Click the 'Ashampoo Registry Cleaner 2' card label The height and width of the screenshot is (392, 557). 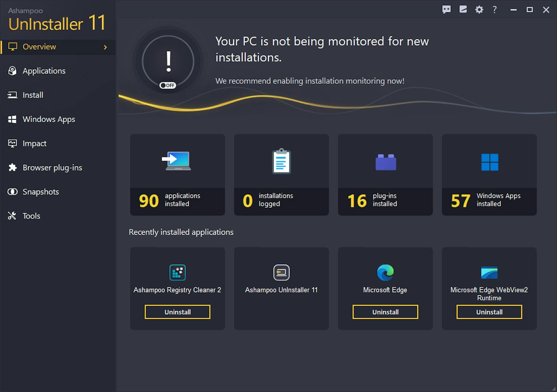[177, 290]
